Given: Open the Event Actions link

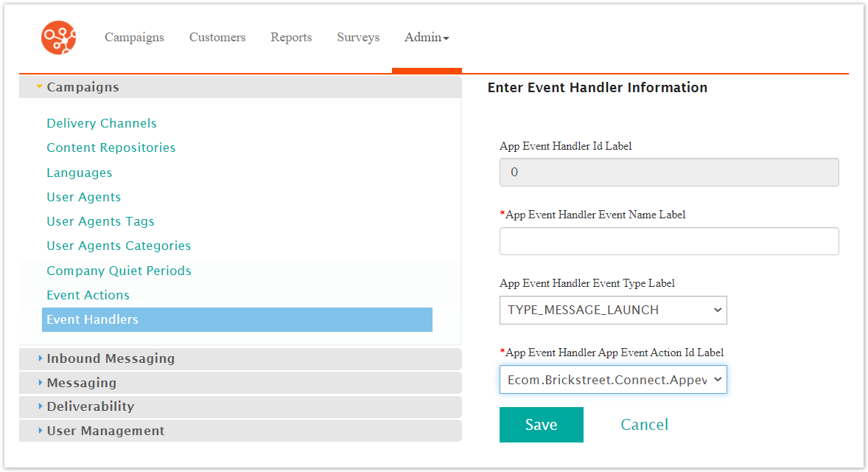Looking at the screenshot, I should pyautogui.click(x=88, y=295).
